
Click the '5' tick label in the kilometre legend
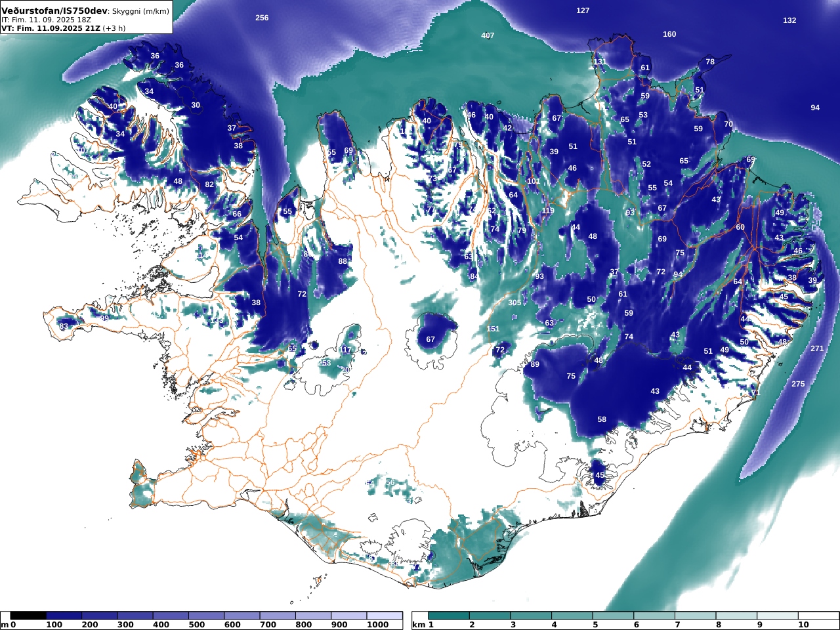tap(595, 625)
